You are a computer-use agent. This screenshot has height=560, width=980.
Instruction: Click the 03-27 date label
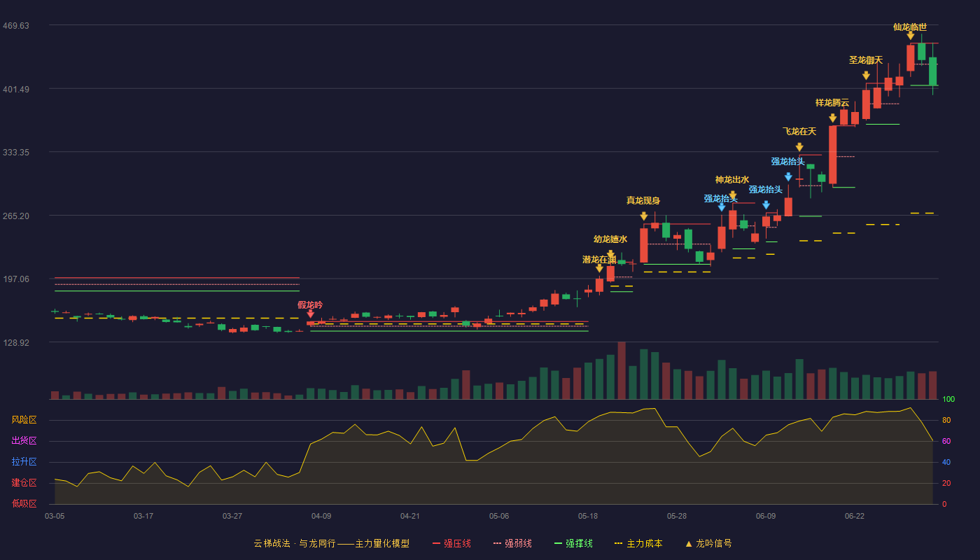click(232, 516)
